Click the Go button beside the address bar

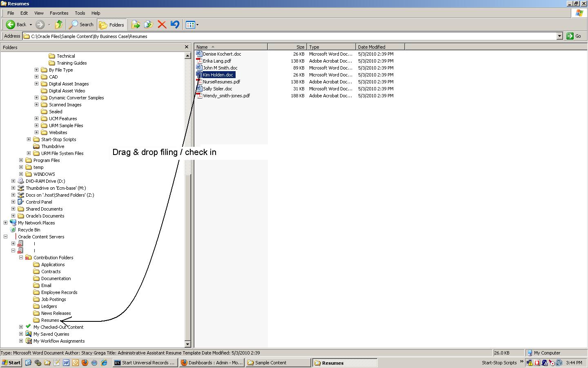coord(574,36)
